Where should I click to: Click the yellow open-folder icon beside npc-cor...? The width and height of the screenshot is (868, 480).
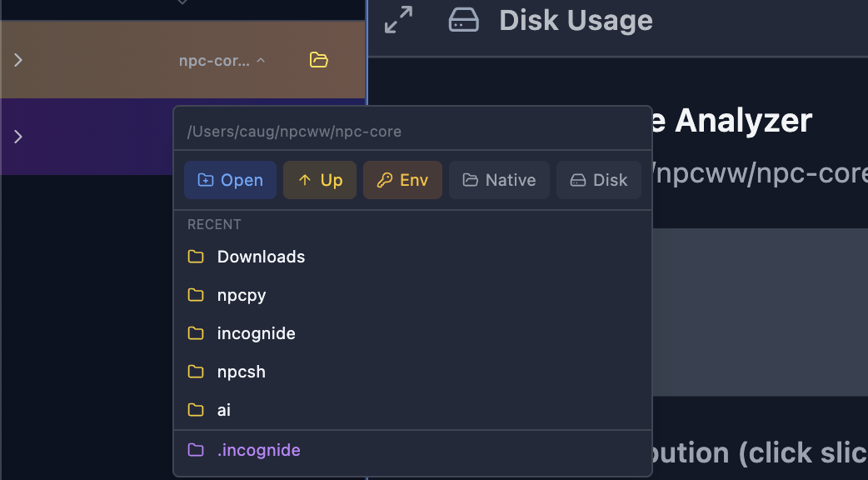318,60
